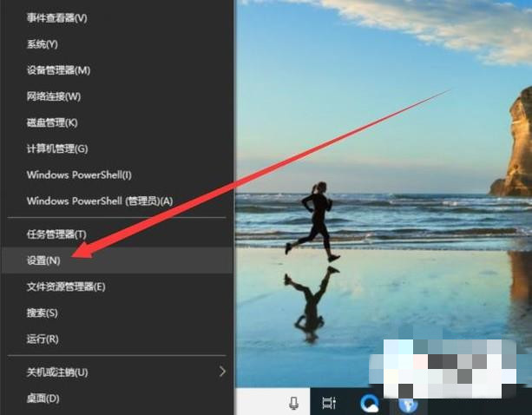Screen dimensions: 532x415
Task: Open Task View from the taskbar
Action: click(x=329, y=403)
